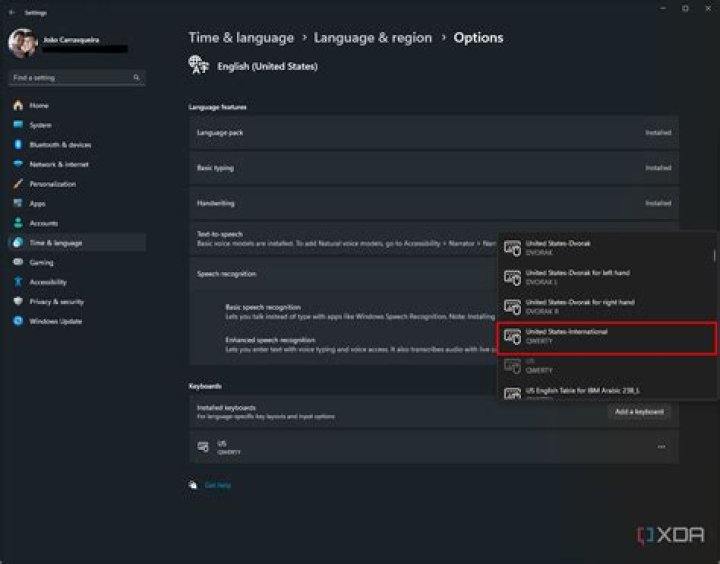Click the English (United States) language icon
The height and width of the screenshot is (564, 720).
pyautogui.click(x=198, y=65)
